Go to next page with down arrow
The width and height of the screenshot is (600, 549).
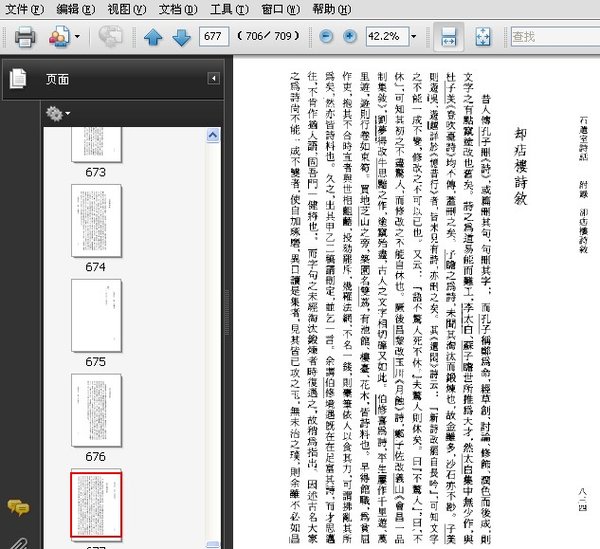(x=181, y=37)
